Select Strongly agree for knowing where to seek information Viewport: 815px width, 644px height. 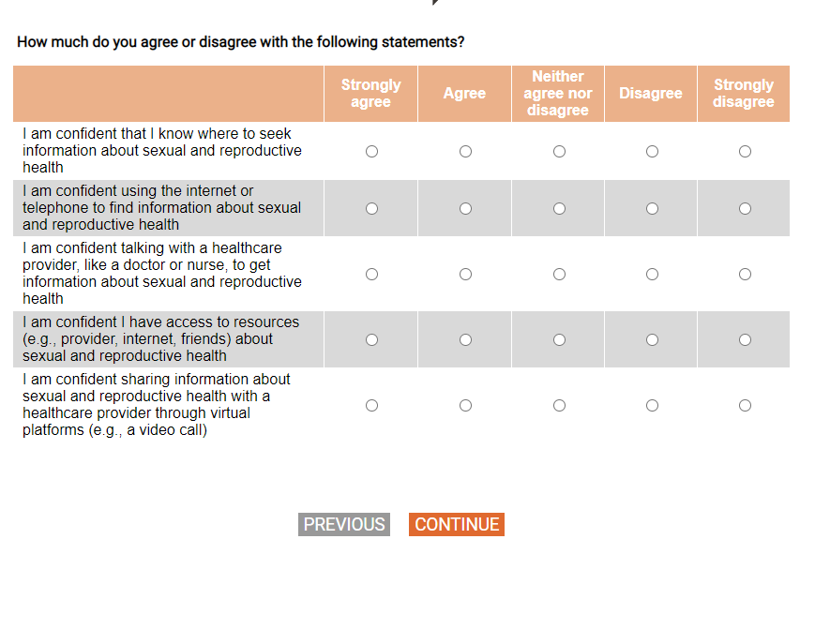pyautogui.click(x=371, y=151)
